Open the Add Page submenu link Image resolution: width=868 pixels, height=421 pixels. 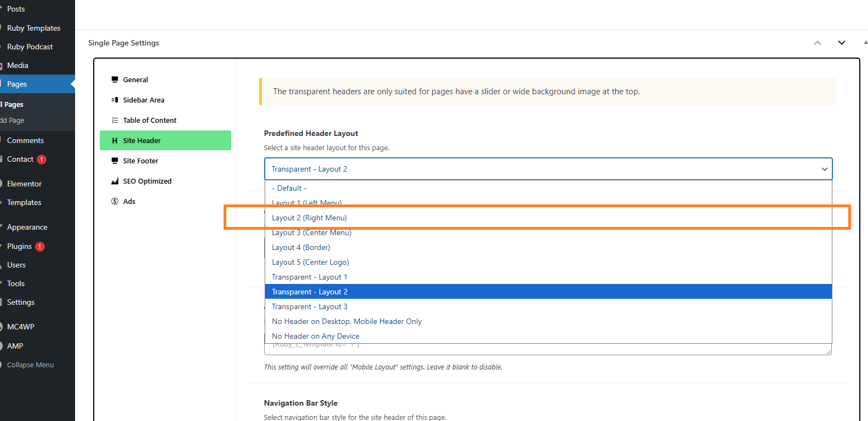coord(12,120)
